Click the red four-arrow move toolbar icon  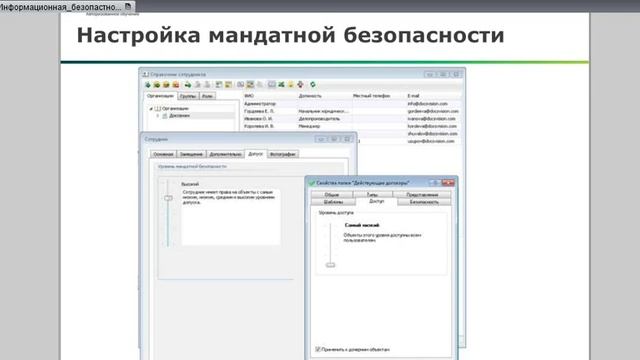[x=300, y=84]
